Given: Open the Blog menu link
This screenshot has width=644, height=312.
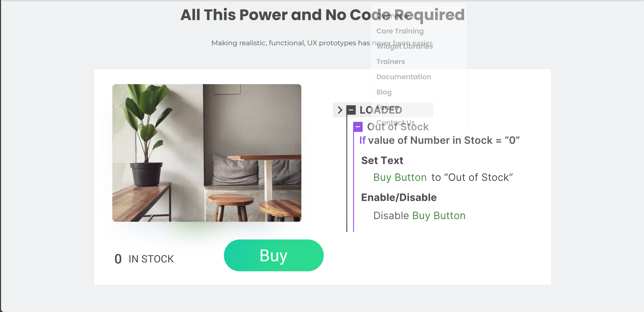Looking at the screenshot, I should click(x=384, y=92).
